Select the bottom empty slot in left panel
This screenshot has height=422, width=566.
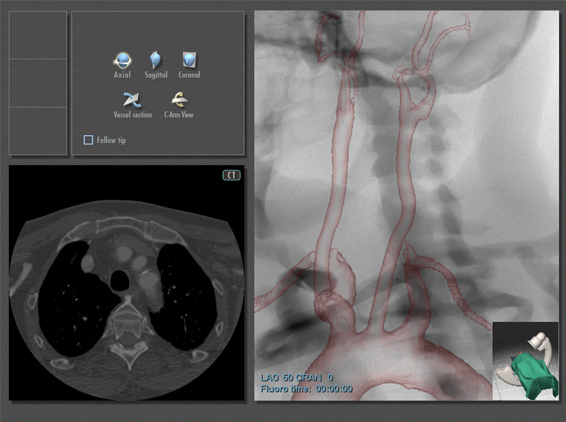(38, 131)
